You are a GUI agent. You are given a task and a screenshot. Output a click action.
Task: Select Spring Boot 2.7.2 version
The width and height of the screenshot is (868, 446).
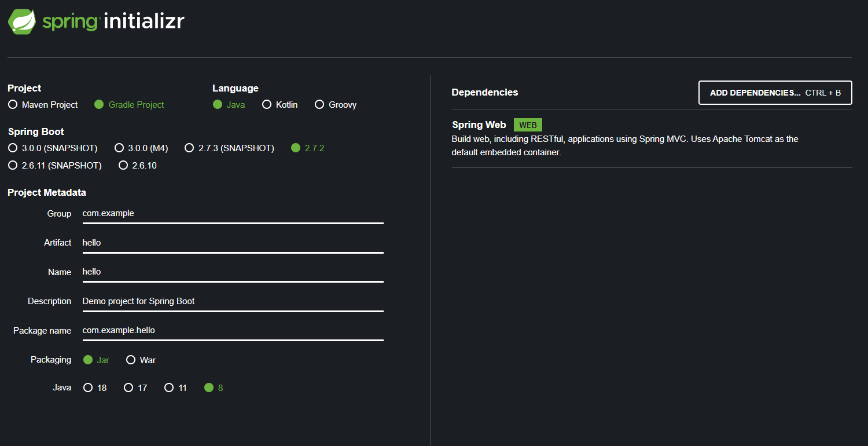pos(308,148)
